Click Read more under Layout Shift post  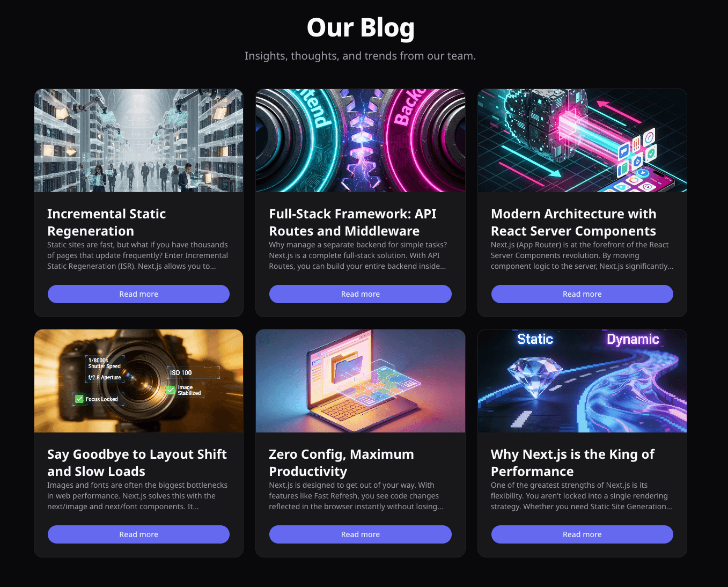(x=138, y=534)
